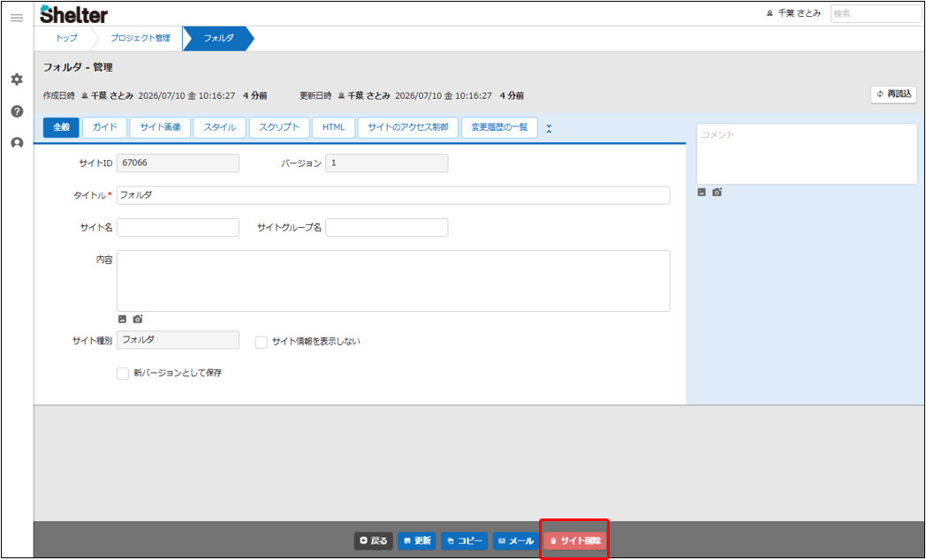The width and height of the screenshot is (926, 560).
Task: Toggle サイト情報を表示しない checkbox
Action: 261,342
